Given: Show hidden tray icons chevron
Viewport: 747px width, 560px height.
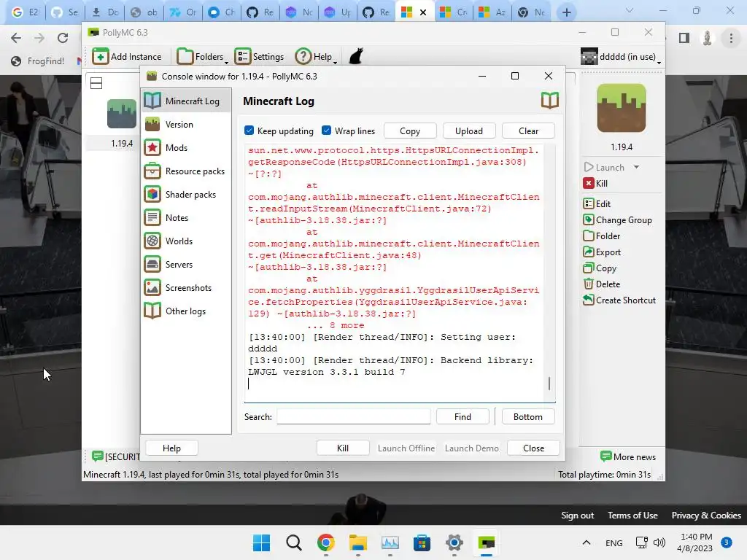Looking at the screenshot, I should pos(587,542).
